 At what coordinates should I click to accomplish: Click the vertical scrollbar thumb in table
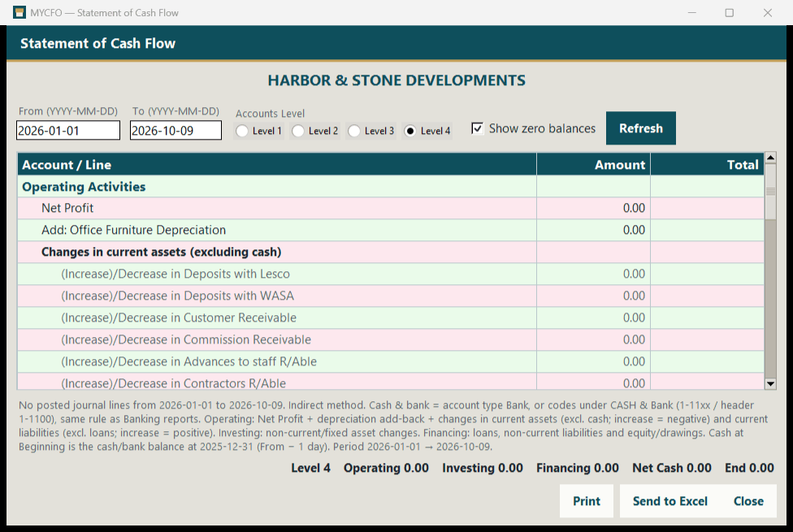[770, 192]
